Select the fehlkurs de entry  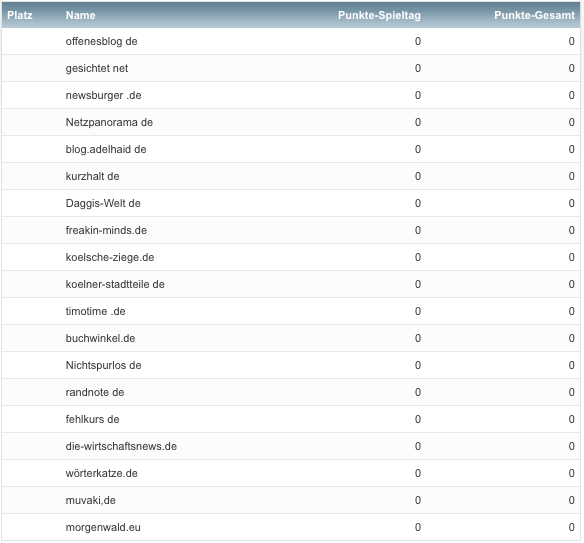pos(92,419)
